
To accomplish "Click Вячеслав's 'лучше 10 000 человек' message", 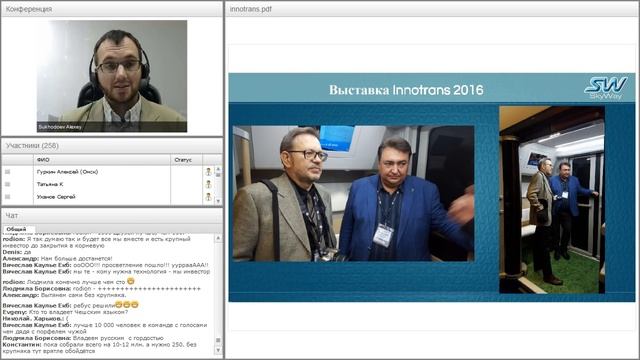I will (x=105, y=328).
